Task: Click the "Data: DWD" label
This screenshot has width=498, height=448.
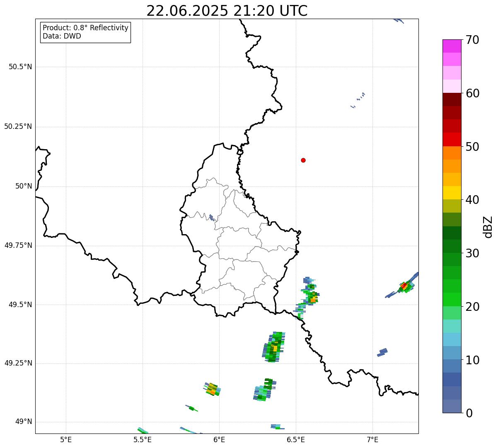Action: pyautogui.click(x=62, y=36)
